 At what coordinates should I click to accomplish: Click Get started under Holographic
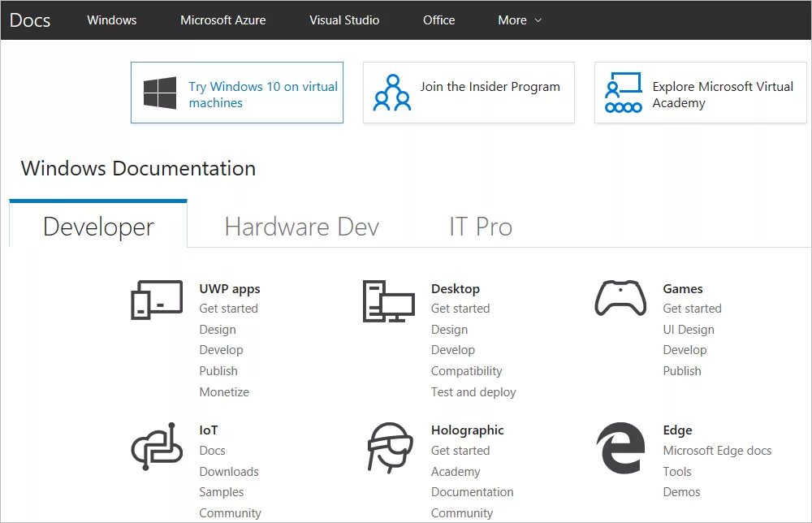(x=460, y=451)
